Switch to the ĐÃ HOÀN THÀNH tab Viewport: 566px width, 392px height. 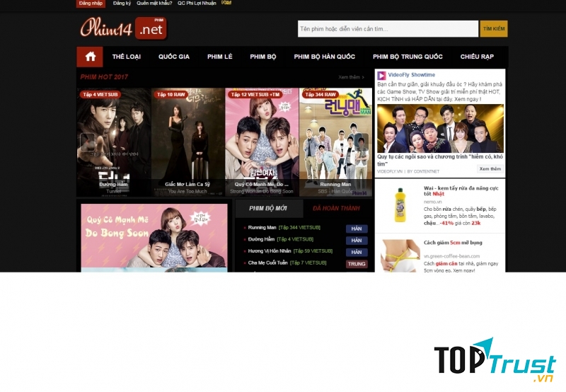336,208
